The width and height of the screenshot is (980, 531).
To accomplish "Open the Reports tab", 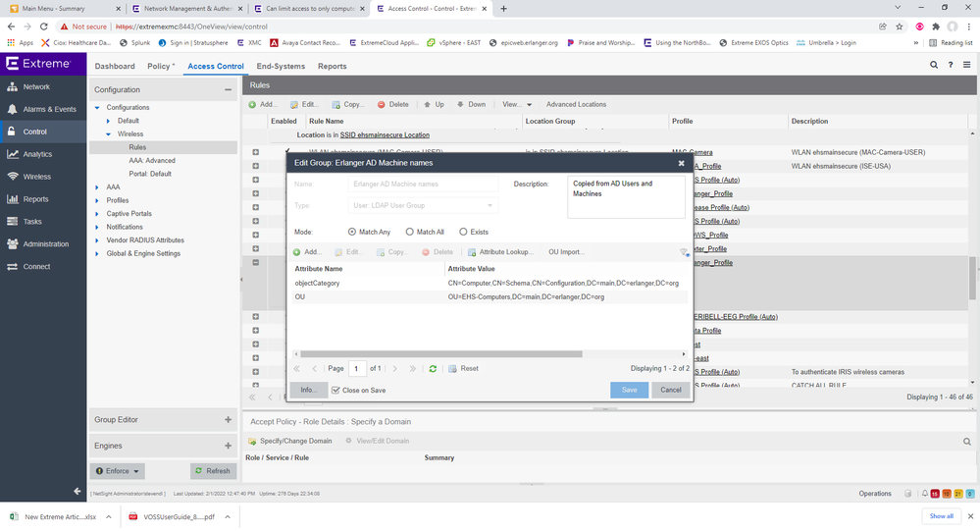I will pyautogui.click(x=332, y=66).
